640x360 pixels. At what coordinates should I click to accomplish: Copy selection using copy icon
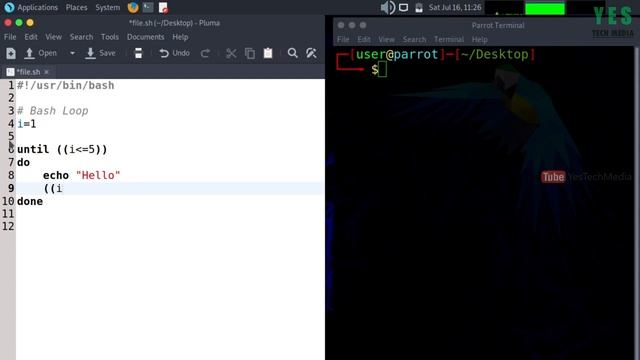[250, 53]
